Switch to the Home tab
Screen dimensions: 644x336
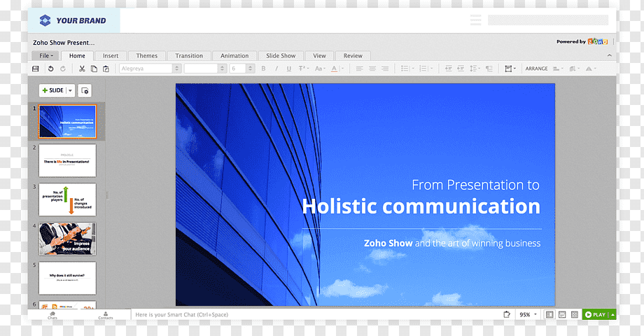(77, 56)
